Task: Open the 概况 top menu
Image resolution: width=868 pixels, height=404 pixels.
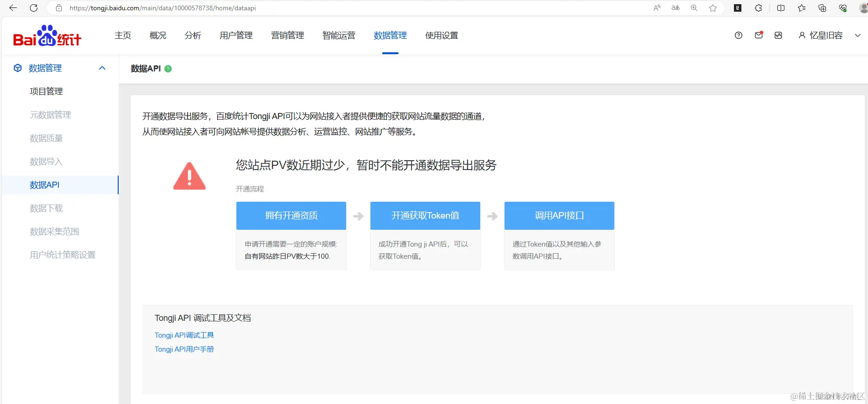Action: point(158,35)
